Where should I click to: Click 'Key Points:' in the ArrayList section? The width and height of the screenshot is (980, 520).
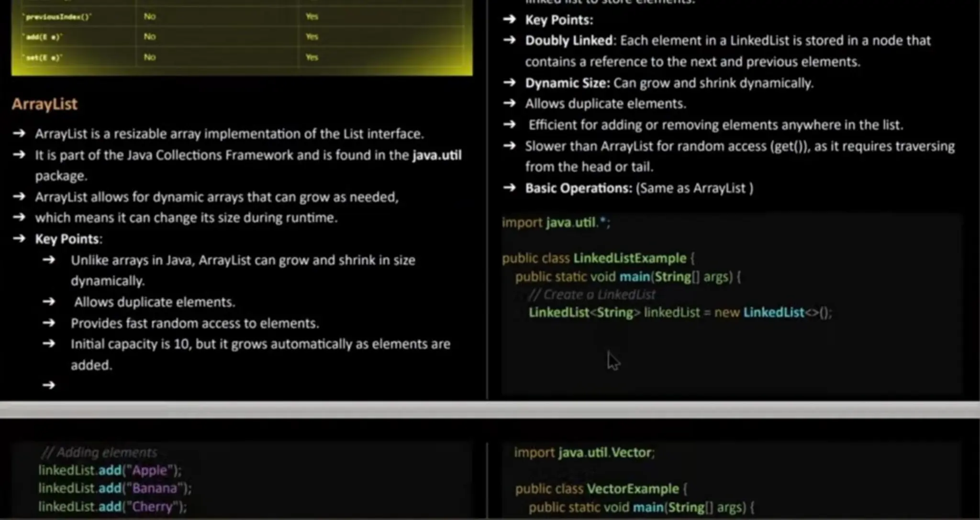[x=68, y=239]
